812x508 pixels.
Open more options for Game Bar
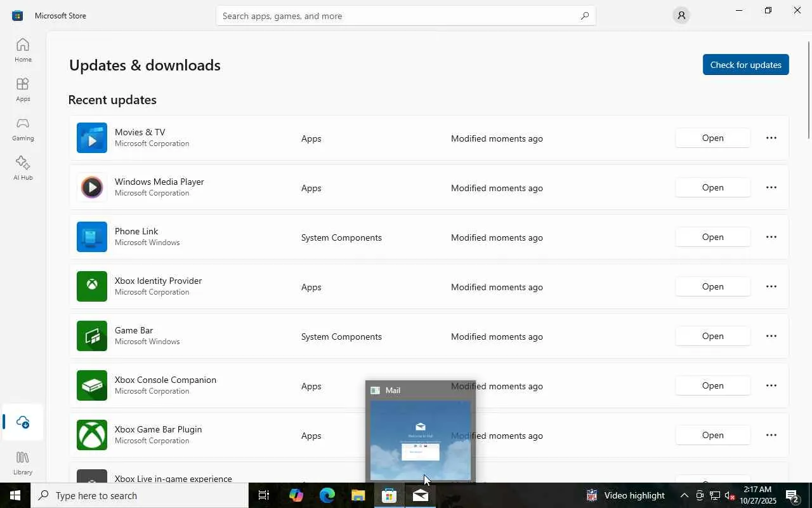pyautogui.click(x=771, y=336)
